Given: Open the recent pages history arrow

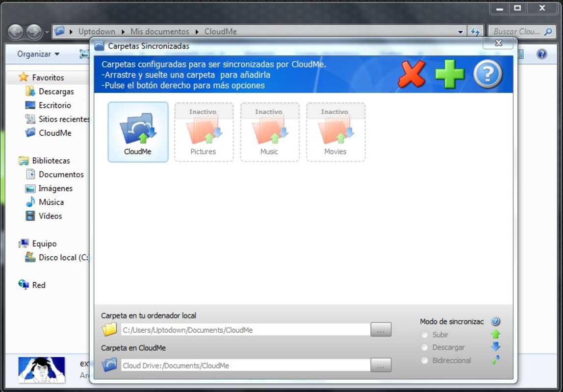Looking at the screenshot, I should (47, 32).
